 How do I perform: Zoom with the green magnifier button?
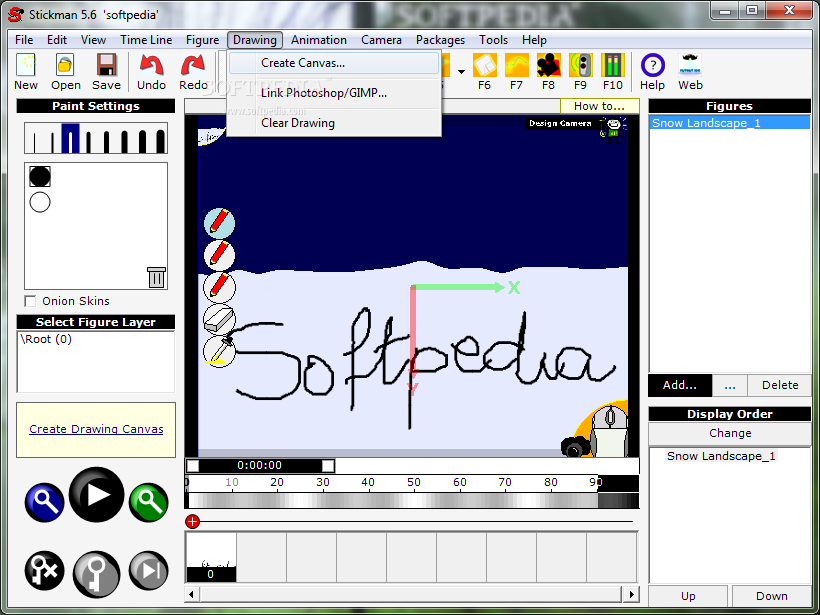pos(149,502)
